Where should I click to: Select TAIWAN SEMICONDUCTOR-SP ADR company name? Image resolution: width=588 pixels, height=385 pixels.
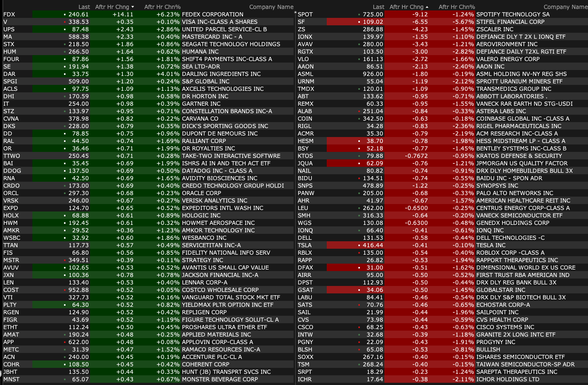(x=525, y=365)
